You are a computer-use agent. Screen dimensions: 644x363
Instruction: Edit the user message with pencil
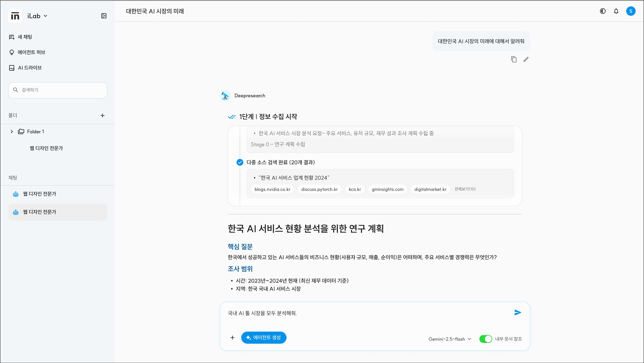point(526,59)
